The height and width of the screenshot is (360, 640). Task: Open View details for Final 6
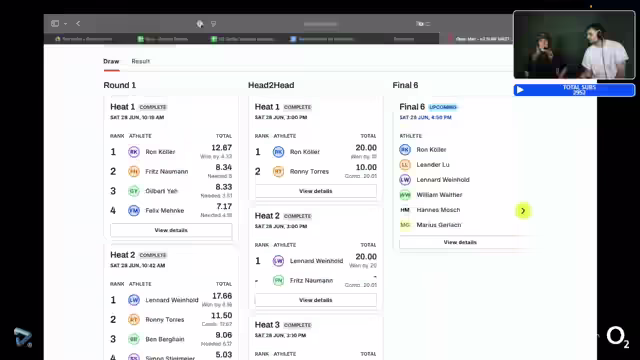(460, 242)
